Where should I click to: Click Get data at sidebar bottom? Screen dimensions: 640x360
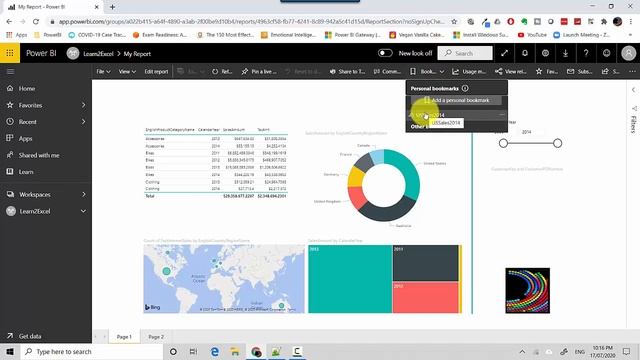[x=30, y=336]
